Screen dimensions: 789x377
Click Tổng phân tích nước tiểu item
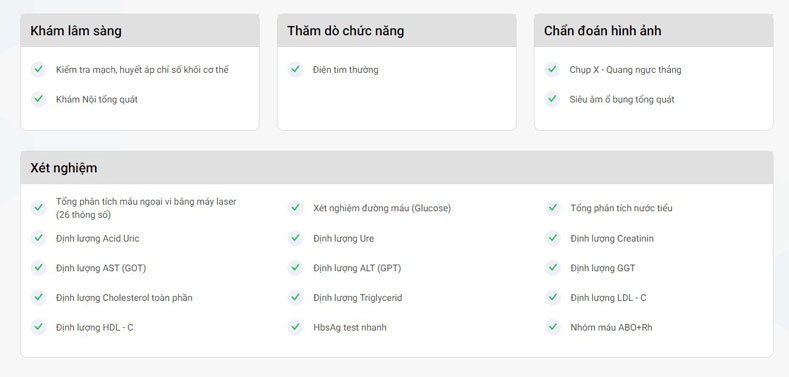(621, 208)
